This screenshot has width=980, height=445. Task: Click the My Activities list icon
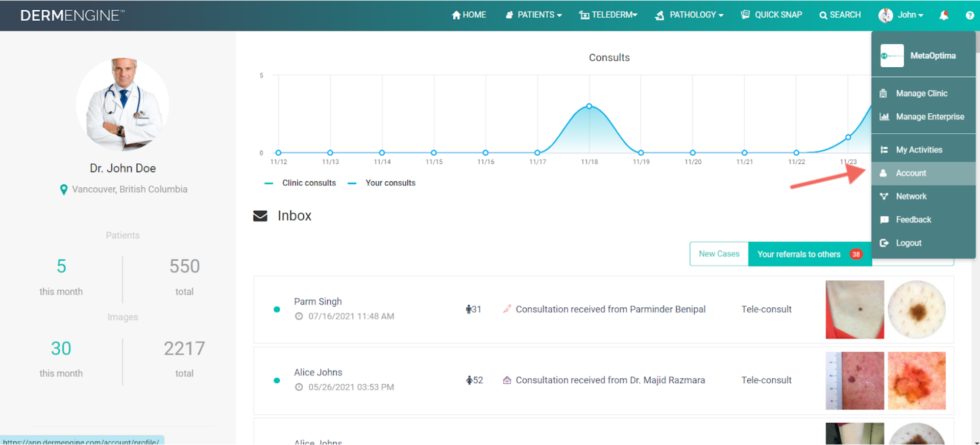pyautogui.click(x=884, y=150)
